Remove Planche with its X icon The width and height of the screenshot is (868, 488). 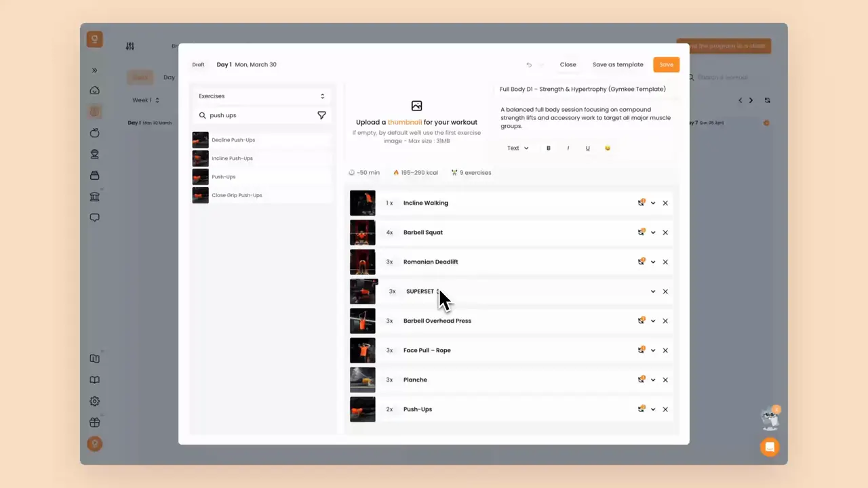665,380
